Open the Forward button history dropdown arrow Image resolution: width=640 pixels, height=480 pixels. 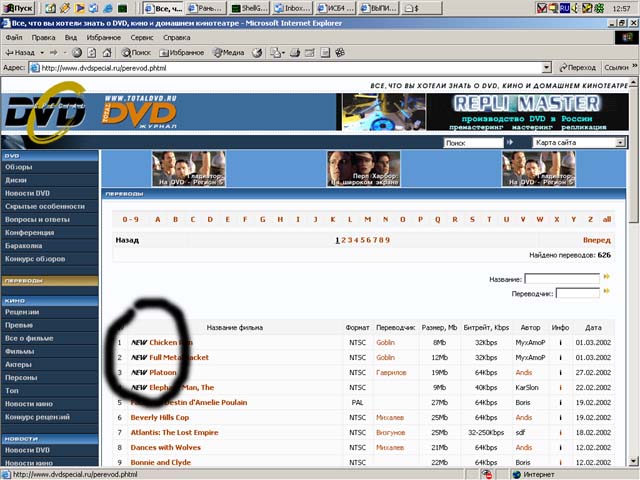[x=64, y=52]
